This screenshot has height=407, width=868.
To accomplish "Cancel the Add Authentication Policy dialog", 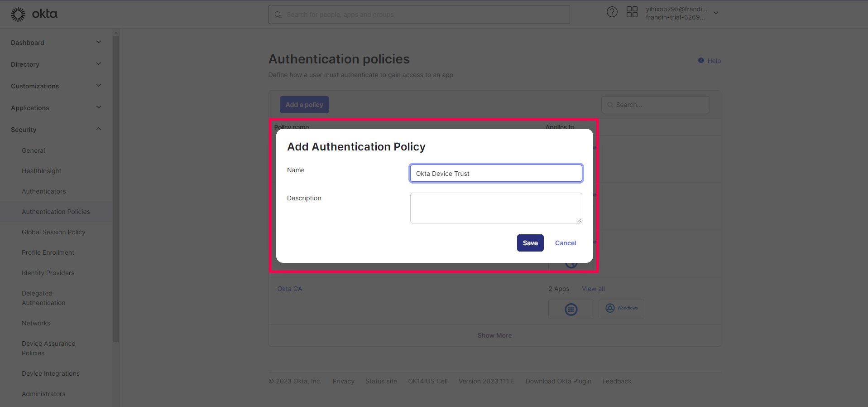I will pos(566,243).
